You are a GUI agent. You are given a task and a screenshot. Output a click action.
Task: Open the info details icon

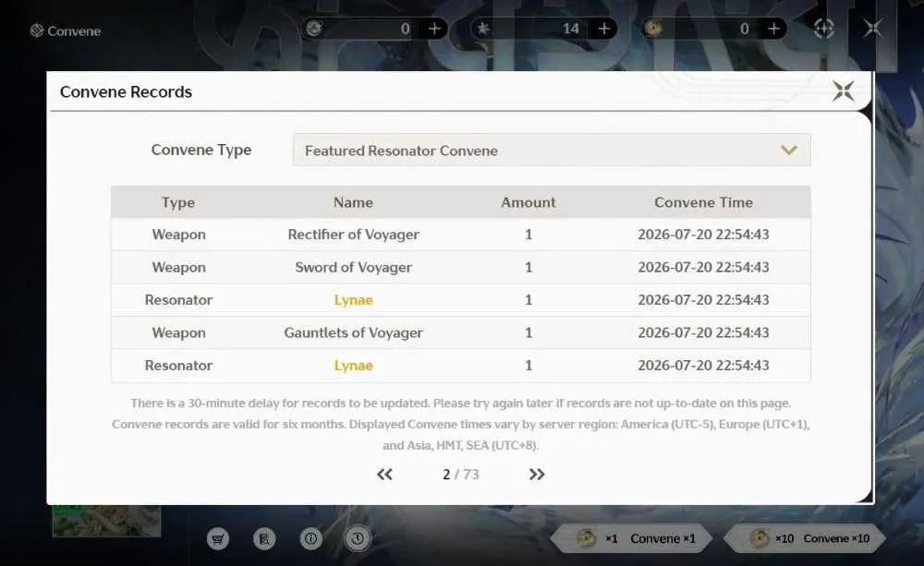[x=310, y=538]
